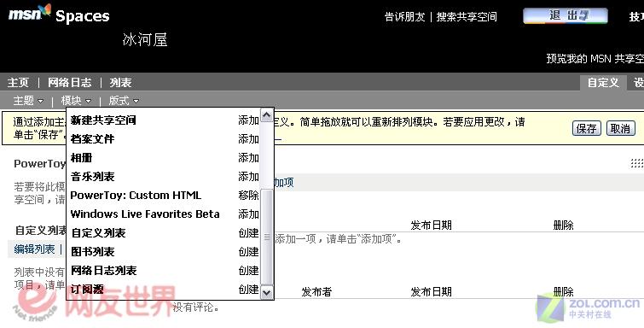Screen dimensions: 644x328
Task: Click the 新建共享空间 module name
Action: (x=103, y=120)
